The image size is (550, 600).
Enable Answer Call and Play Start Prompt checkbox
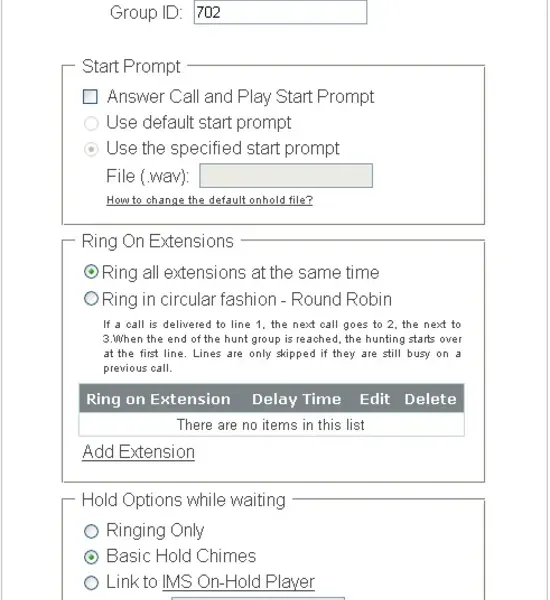coord(90,96)
